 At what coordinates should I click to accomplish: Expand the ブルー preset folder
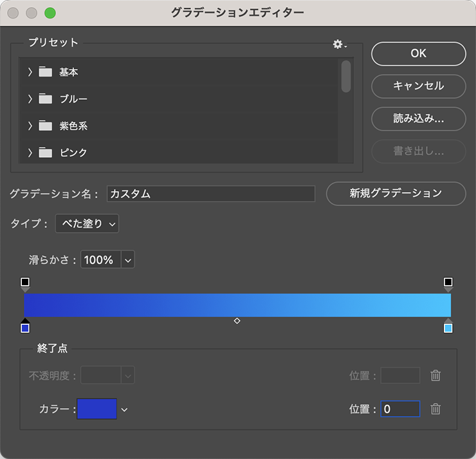click(x=30, y=99)
